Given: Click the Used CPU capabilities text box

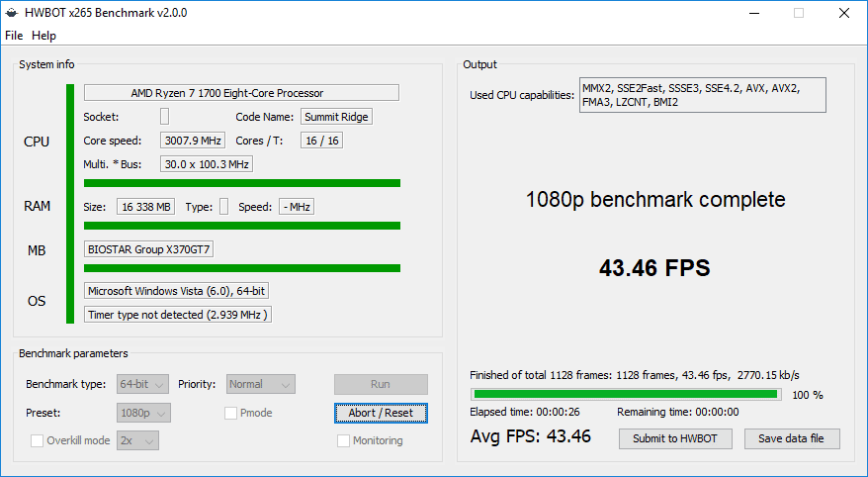Looking at the screenshot, I should pos(703,95).
